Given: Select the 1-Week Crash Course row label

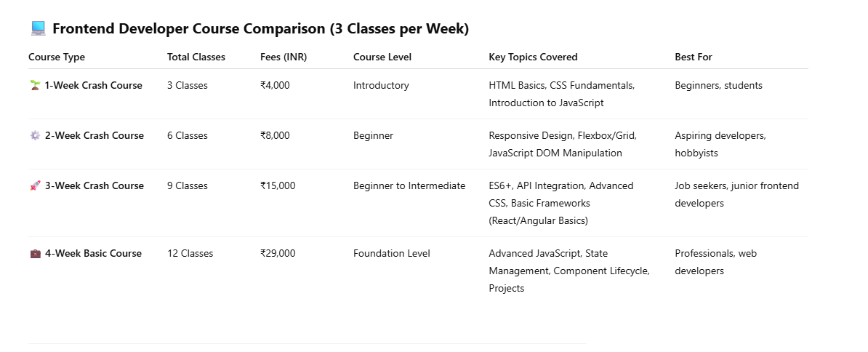Looking at the screenshot, I should [94, 85].
